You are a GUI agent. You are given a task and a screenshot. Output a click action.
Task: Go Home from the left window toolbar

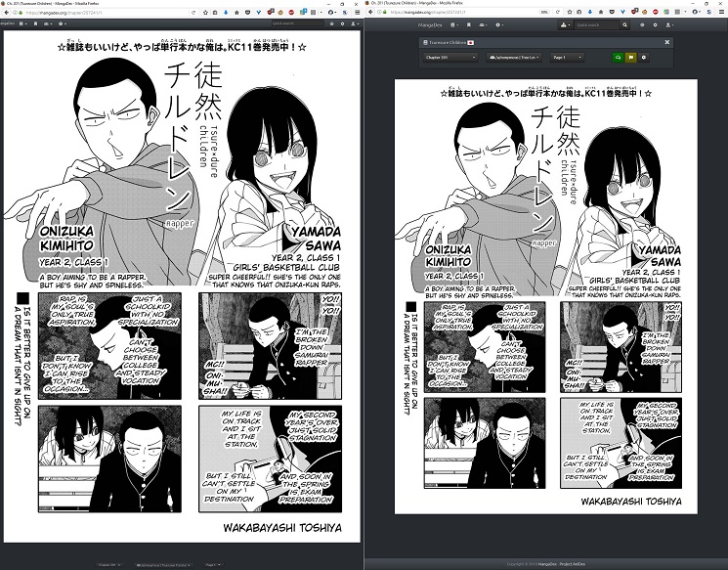tap(236, 13)
